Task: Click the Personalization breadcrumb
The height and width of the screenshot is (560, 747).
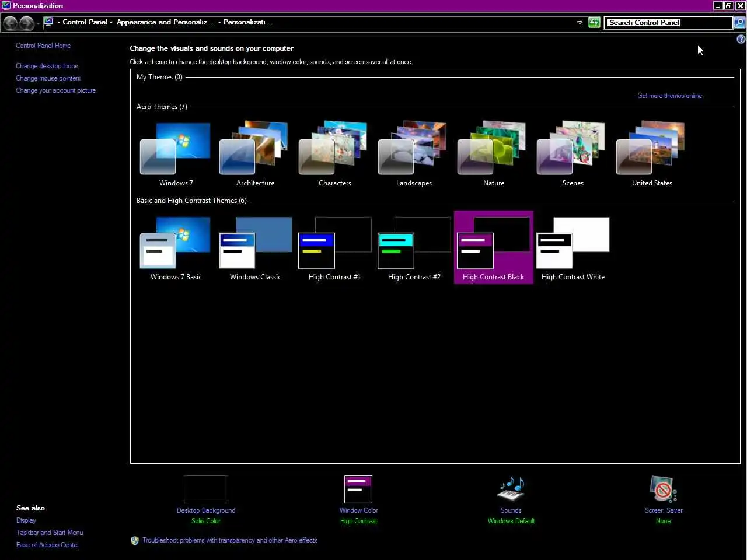Action: pyautogui.click(x=248, y=22)
